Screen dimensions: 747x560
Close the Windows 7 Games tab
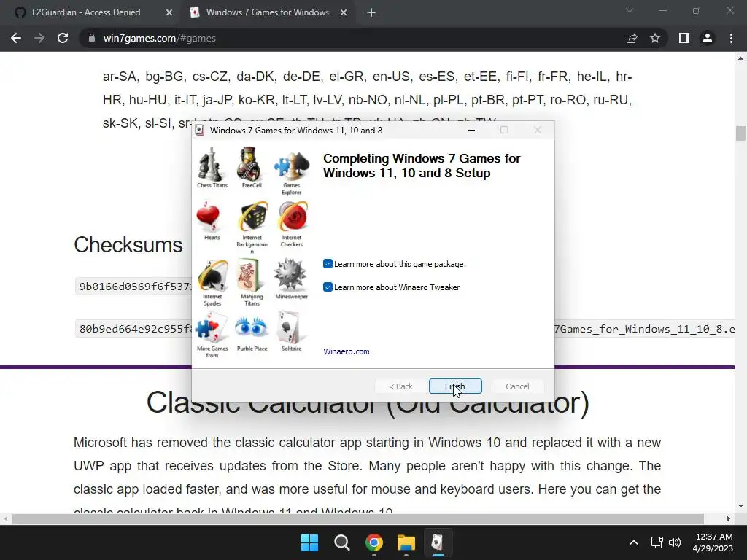point(344,13)
